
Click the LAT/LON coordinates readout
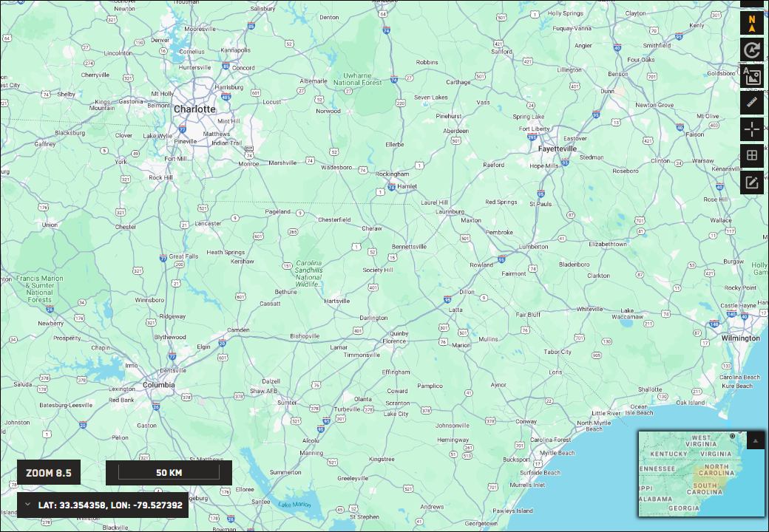click(110, 505)
